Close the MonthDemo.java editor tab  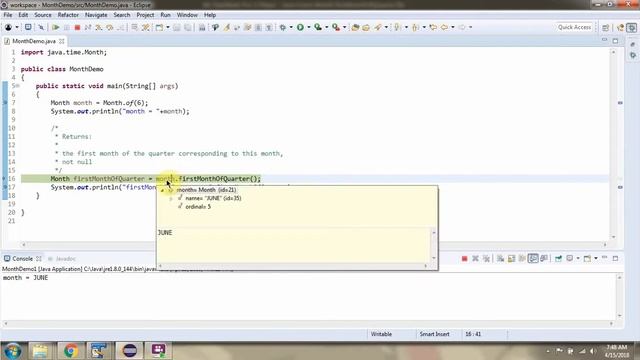(x=62, y=41)
